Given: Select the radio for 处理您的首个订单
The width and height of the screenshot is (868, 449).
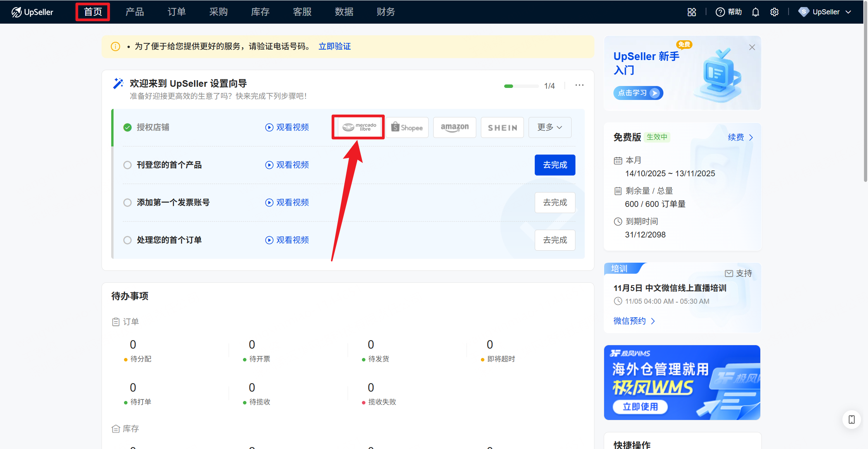Looking at the screenshot, I should [127, 240].
